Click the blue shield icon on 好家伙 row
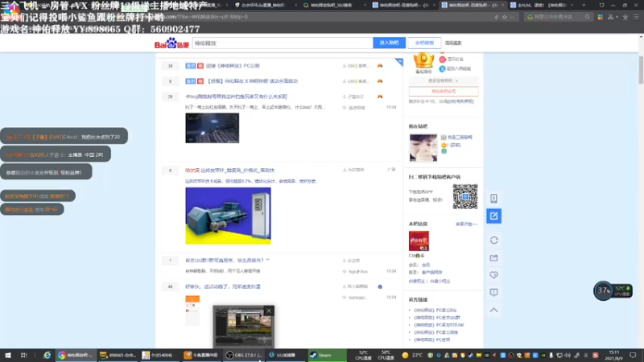Screen dimensions: 644x362 point(380,286)
